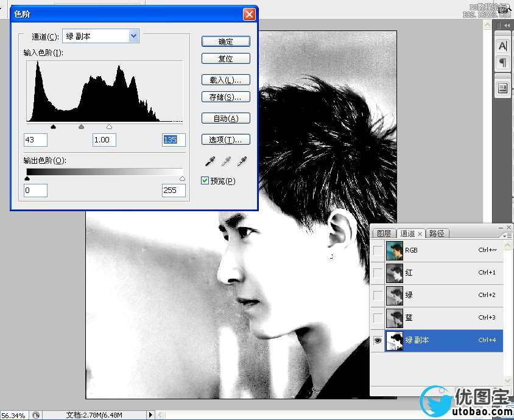This screenshot has height=420, width=514.
Task: Open the paragraph panel icon in right dock
Action: point(502,62)
